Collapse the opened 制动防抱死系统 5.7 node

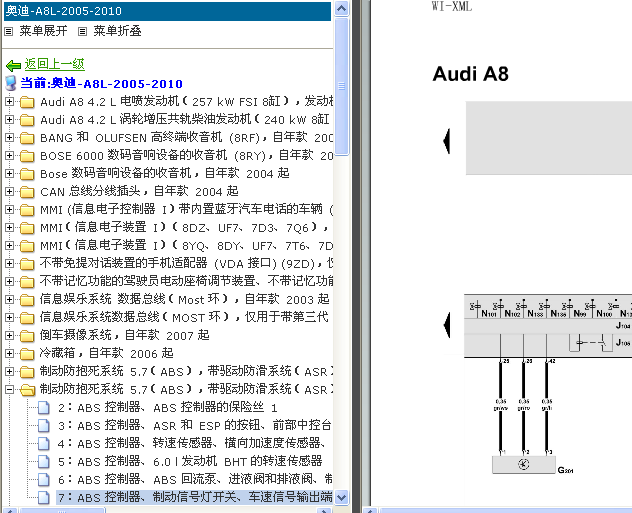[9, 389]
